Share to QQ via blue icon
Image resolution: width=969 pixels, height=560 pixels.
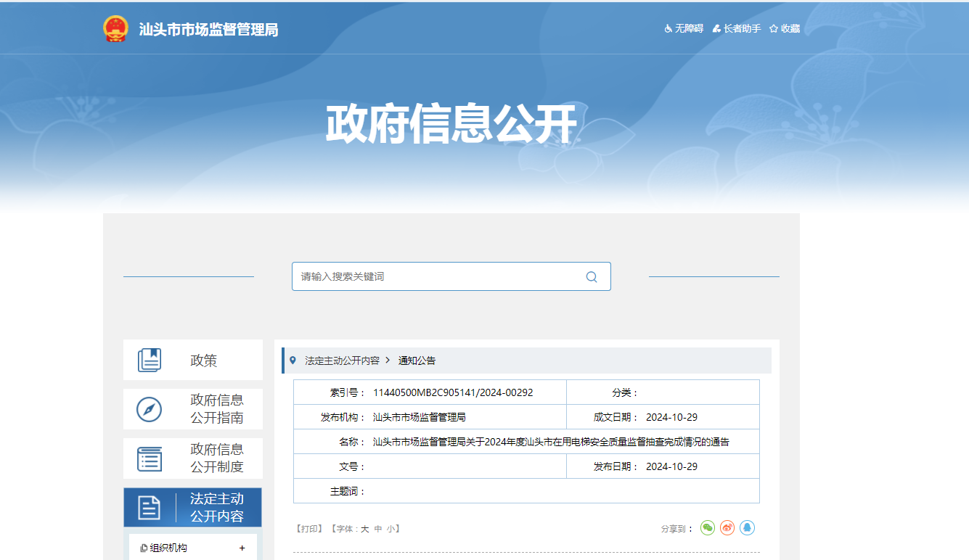pos(747,528)
